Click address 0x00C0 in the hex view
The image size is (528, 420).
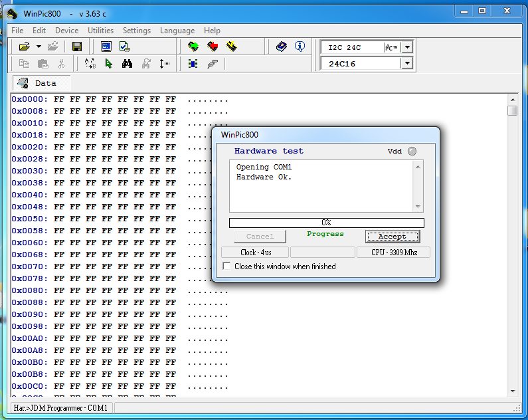pyautogui.click(x=29, y=386)
